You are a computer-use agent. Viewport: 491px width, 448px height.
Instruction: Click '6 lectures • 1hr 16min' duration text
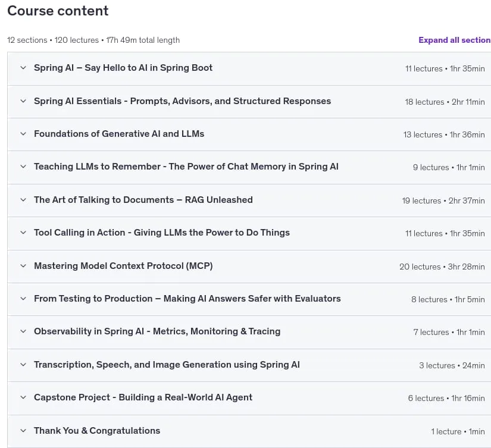pos(446,398)
